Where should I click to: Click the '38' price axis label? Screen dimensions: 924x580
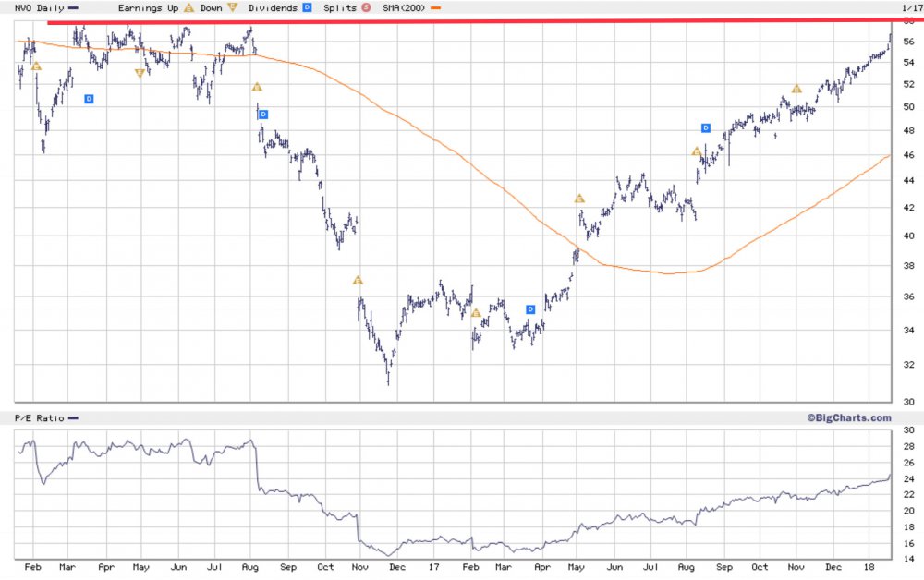click(x=908, y=266)
